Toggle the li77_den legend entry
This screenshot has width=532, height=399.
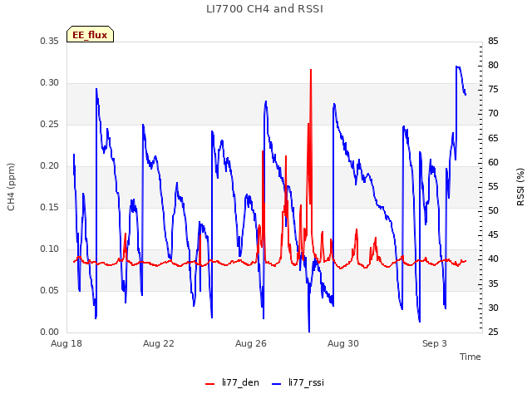pos(232,382)
